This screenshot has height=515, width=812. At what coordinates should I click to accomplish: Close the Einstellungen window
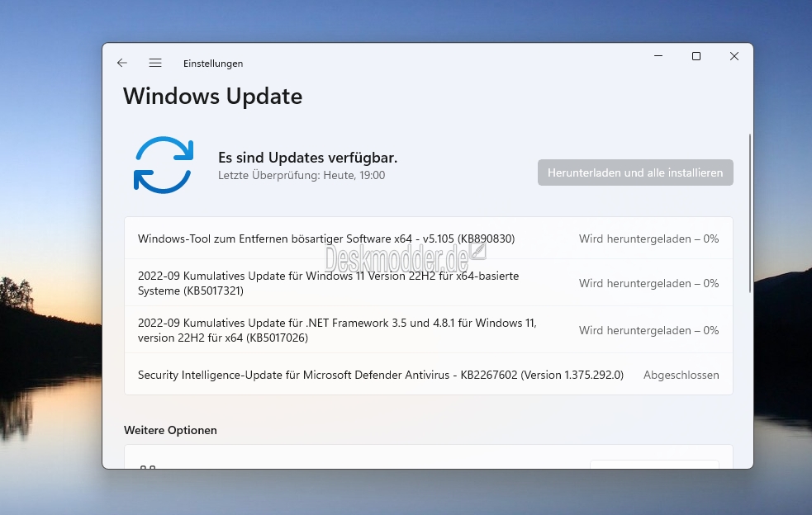pyautogui.click(x=734, y=56)
